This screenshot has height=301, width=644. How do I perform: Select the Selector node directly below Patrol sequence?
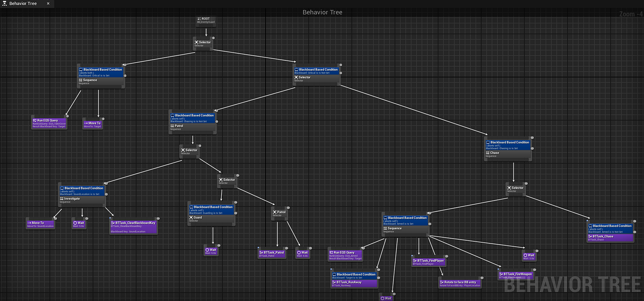pyautogui.click(x=189, y=151)
